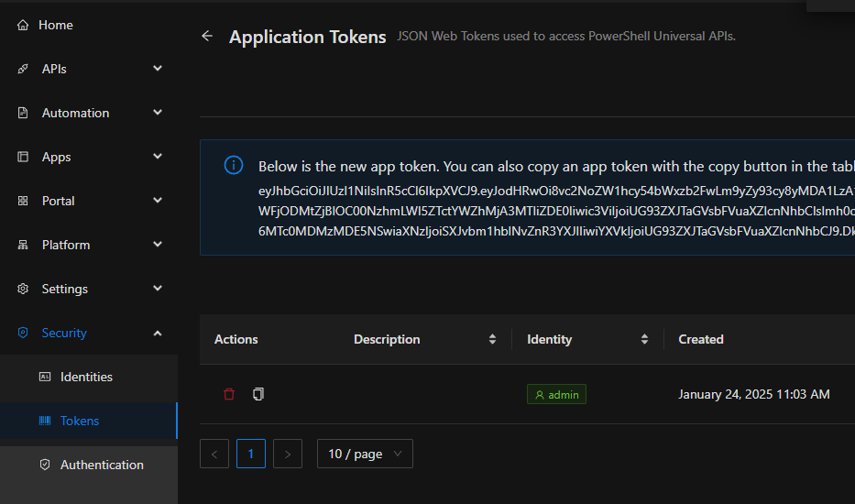The width and height of the screenshot is (855, 504).
Task: Open the 10 / page size dropdown
Action: pos(365,454)
